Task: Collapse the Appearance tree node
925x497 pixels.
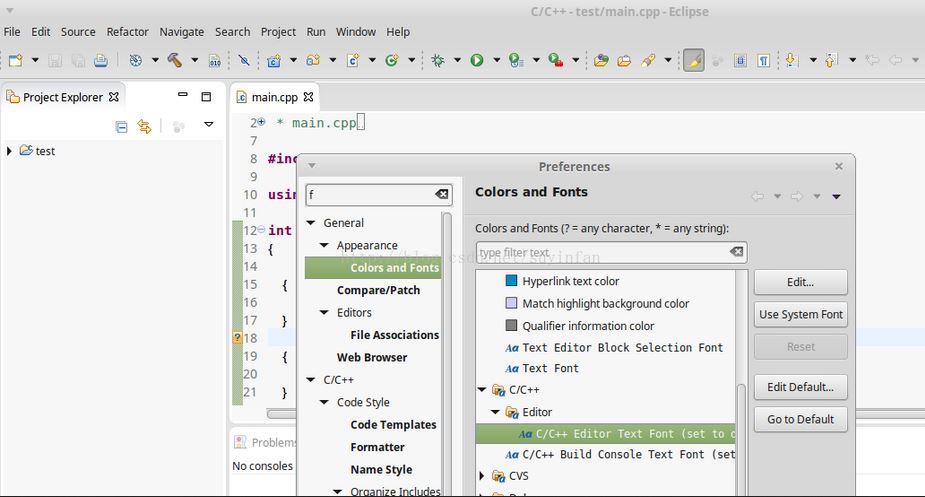Action: pos(324,245)
